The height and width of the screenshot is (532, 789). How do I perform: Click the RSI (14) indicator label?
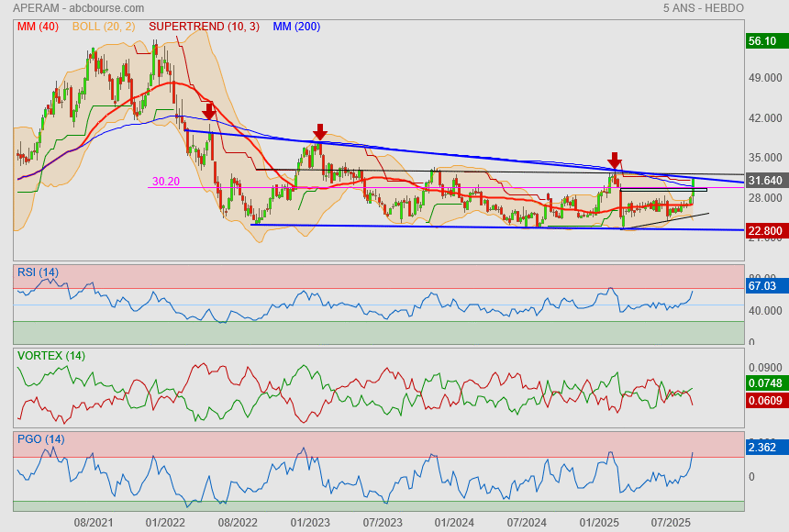(38, 272)
